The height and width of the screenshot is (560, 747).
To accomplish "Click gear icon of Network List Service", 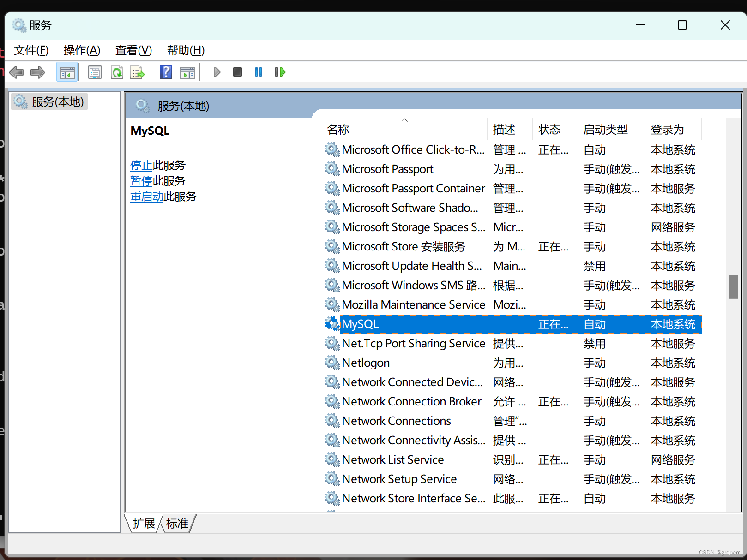I will [331, 459].
